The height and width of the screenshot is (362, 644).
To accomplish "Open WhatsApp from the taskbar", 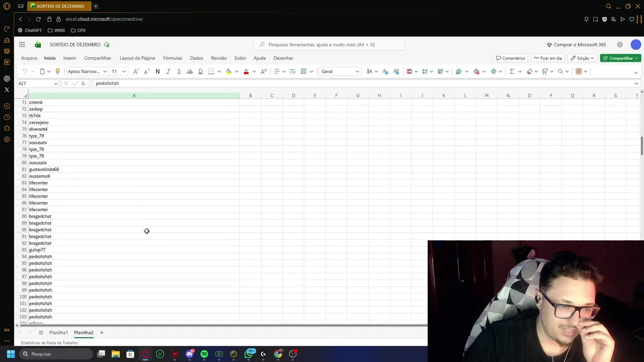I will click(x=249, y=354).
